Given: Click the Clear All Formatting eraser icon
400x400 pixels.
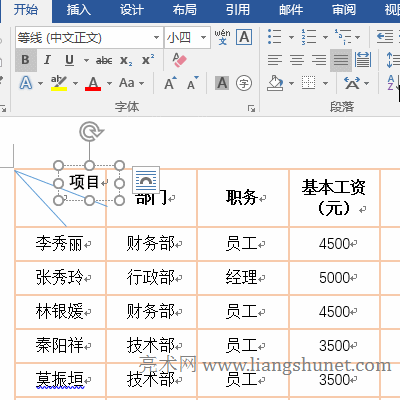Looking at the screenshot, I should pyautogui.click(x=180, y=60).
